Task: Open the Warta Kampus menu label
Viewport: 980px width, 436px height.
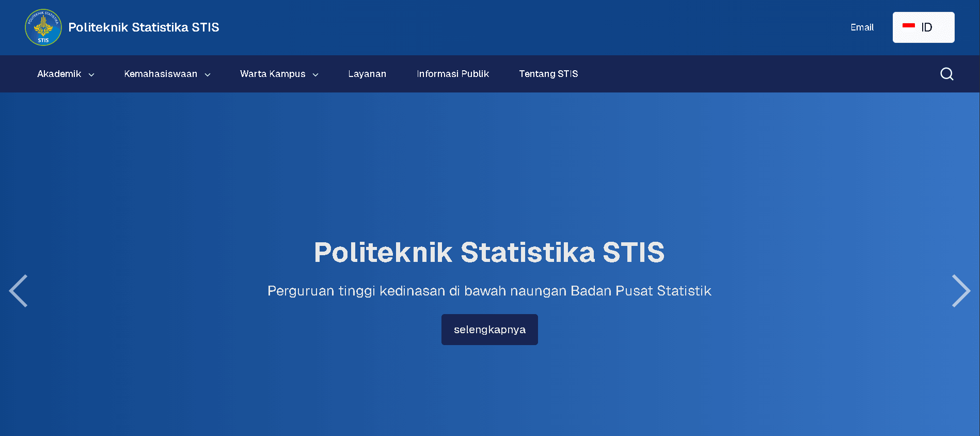Action: click(x=273, y=74)
